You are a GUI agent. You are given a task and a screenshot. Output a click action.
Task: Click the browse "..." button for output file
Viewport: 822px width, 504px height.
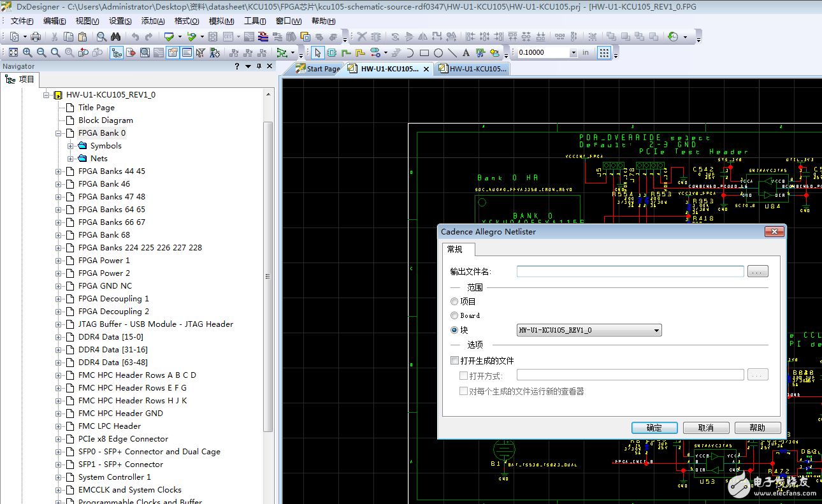pos(758,271)
